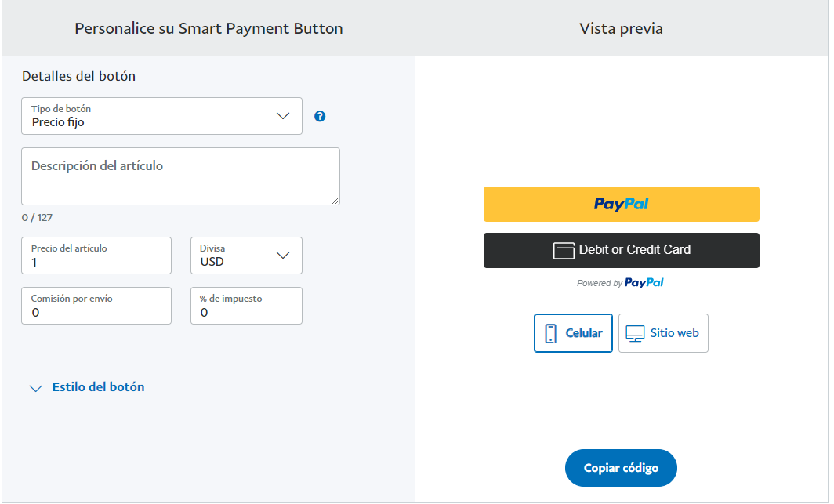Click the Tipo de botón dropdown arrow

[x=283, y=116]
